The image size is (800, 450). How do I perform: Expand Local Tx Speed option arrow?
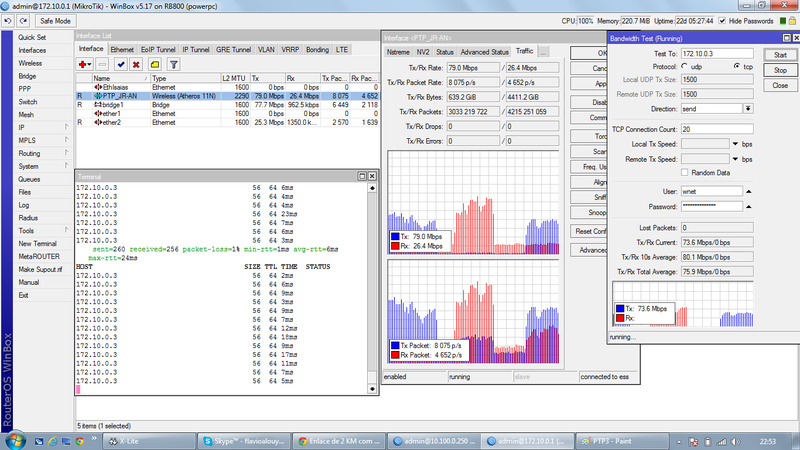[x=735, y=144]
